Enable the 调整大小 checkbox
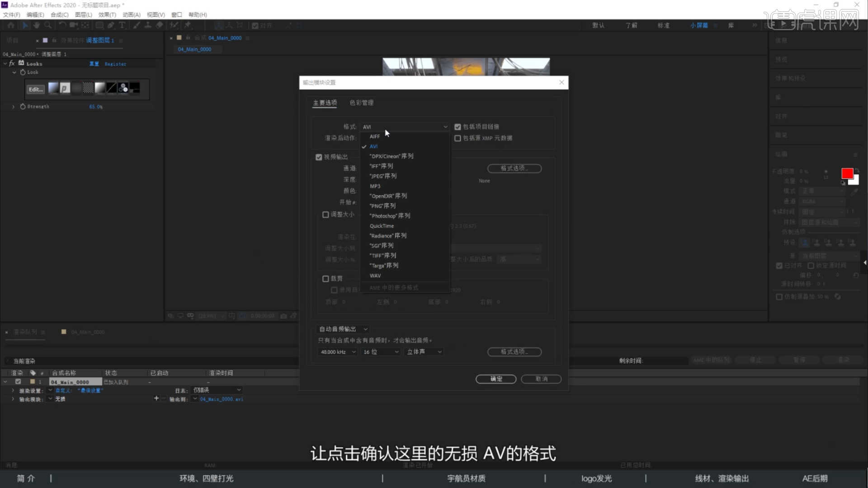This screenshot has width=868, height=488. point(325,215)
